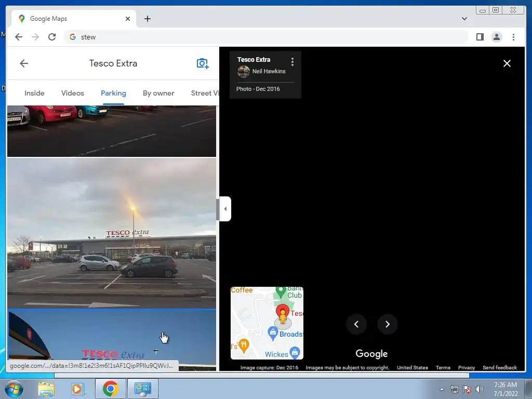532x399 pixels.
Task: Open the parked cars close-up photo thumbnail
Action: [x=112, y=131]
